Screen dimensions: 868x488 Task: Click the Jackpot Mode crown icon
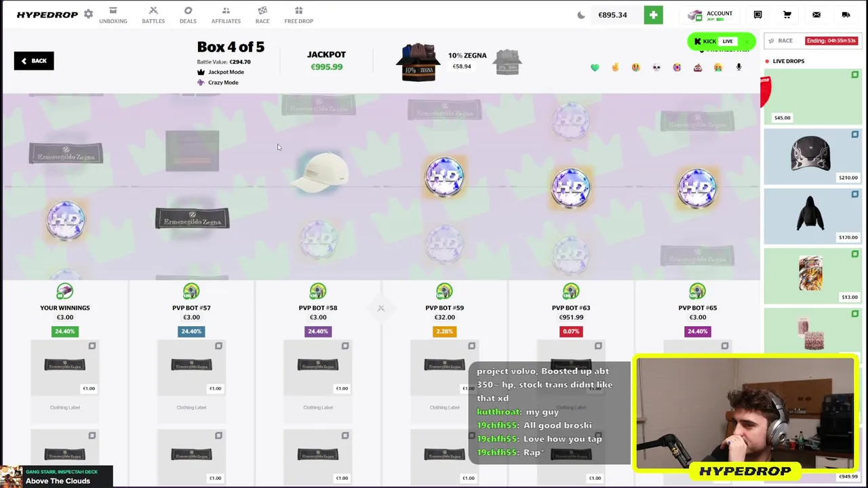click(201, 72)
